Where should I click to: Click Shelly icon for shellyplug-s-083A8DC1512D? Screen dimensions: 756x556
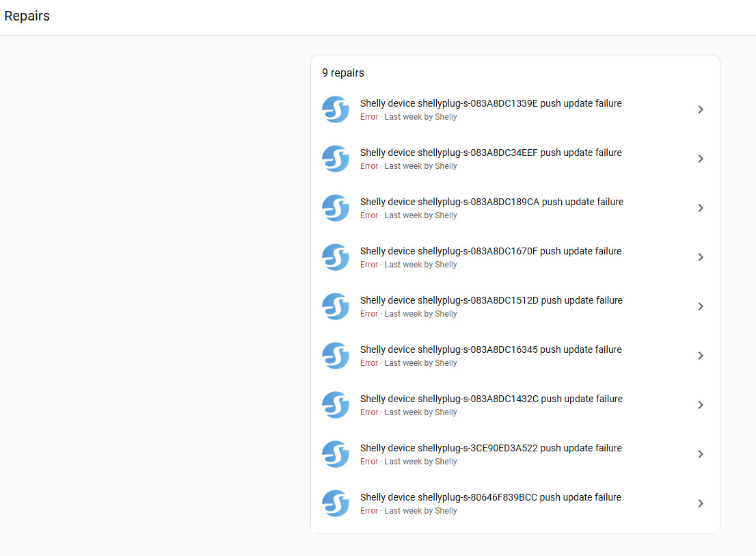[x=336, y=306]
